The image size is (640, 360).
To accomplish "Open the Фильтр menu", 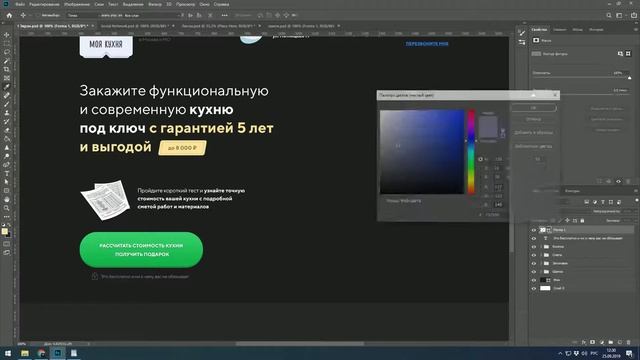I will [x=155, y=4].
